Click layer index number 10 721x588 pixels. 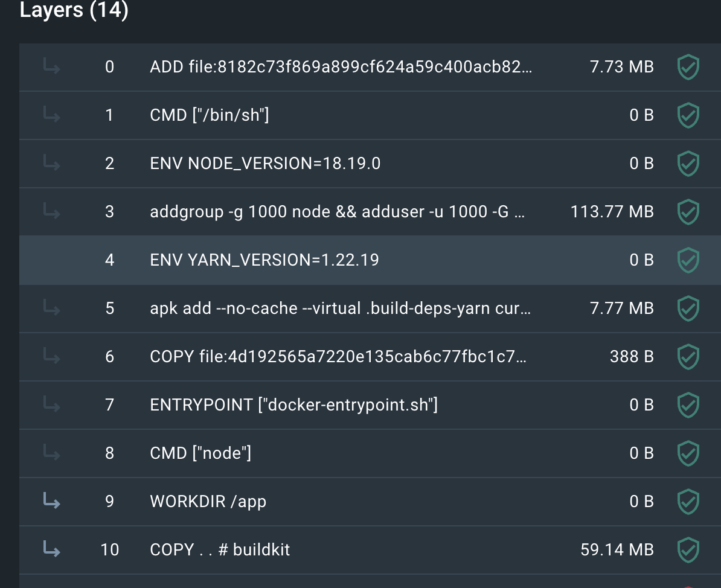click(x=109, y=550)
